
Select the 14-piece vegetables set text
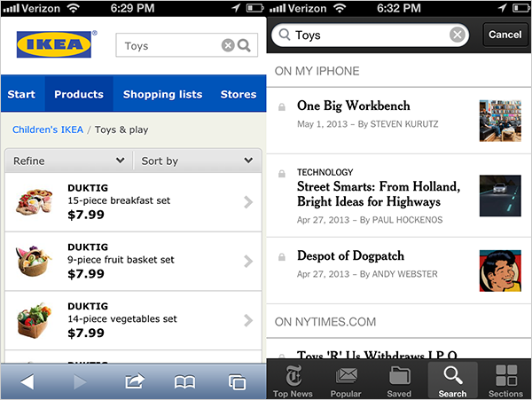(x=122, y=319)
